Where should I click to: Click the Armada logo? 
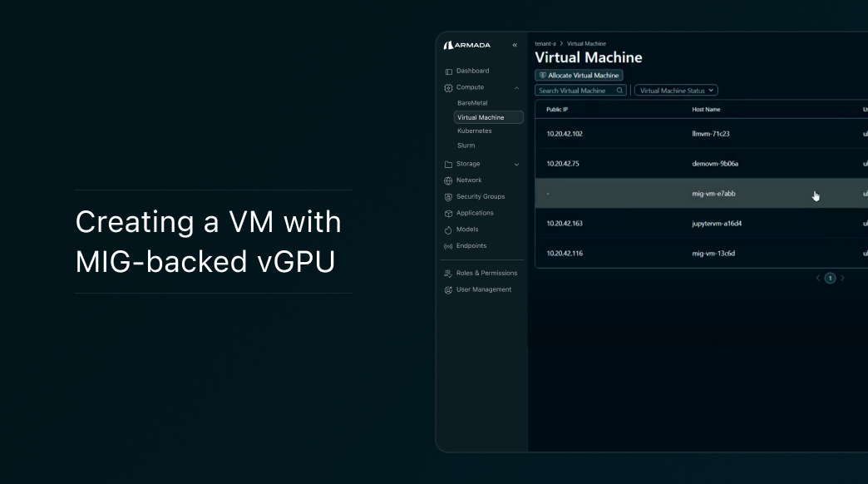[466, 46]
